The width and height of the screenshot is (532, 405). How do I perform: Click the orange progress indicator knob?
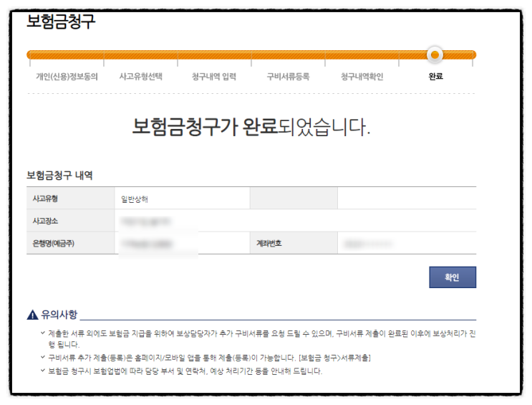[x=435, y=54]
